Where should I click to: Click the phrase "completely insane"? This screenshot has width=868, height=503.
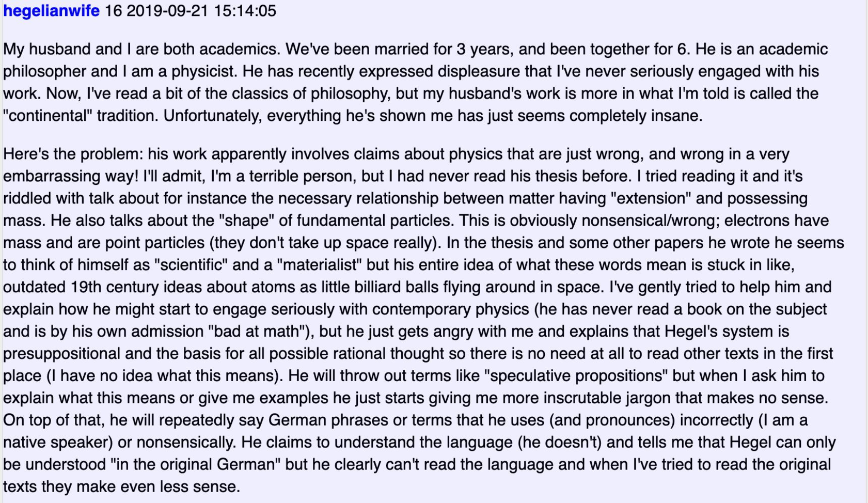pyautogui.click(x=636, y=116)
